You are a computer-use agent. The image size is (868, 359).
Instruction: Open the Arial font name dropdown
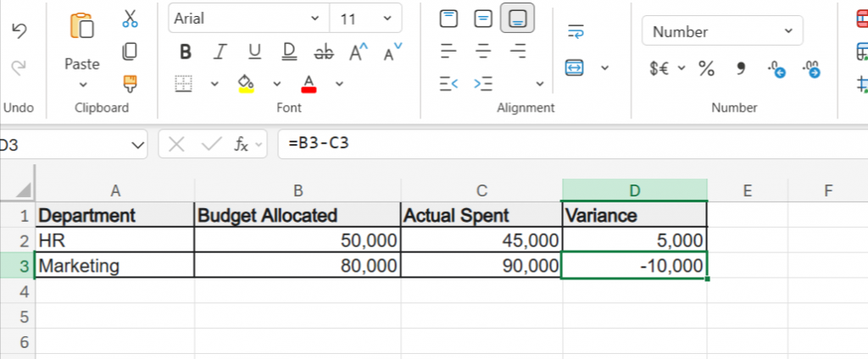point(315,18)
